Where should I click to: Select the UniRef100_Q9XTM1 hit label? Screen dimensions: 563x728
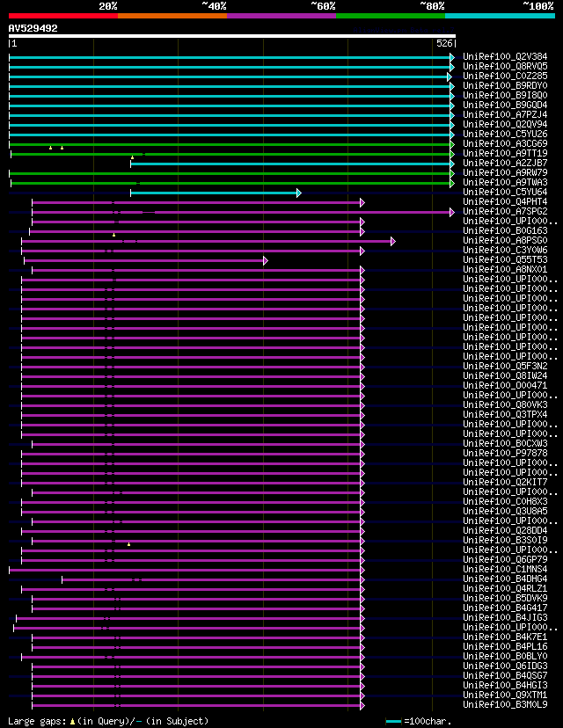(505, 695)
